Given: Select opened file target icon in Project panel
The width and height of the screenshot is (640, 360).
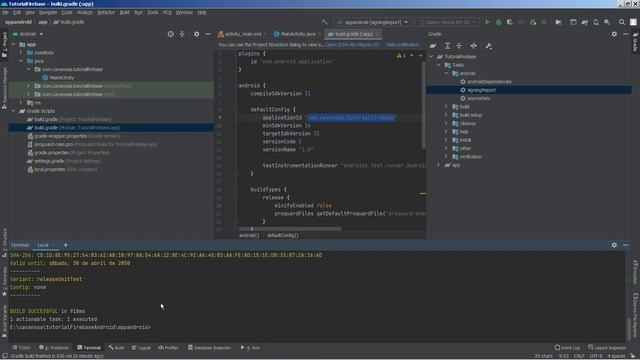Looking at the screenshot, I should click(171, 34).
